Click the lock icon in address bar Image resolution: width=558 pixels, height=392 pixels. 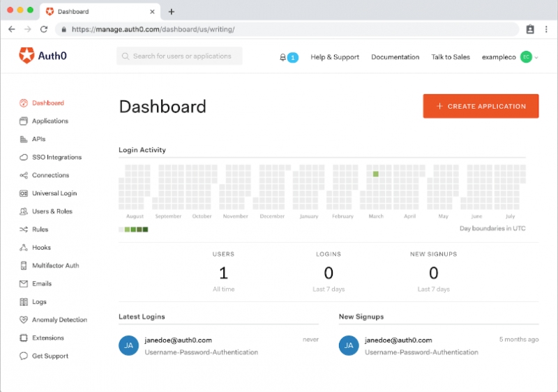[x=64, y=29]
